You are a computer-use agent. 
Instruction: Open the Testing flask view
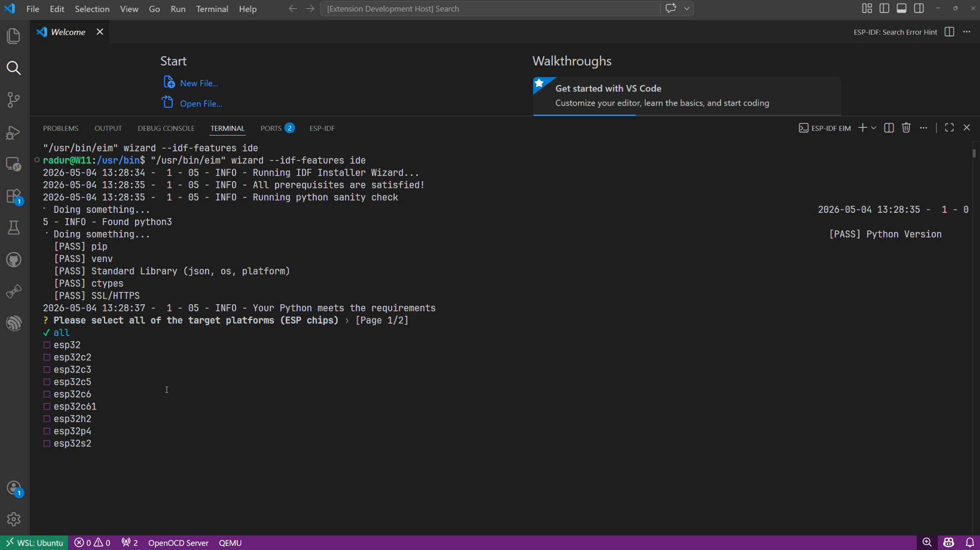click(x=14, y=228)
